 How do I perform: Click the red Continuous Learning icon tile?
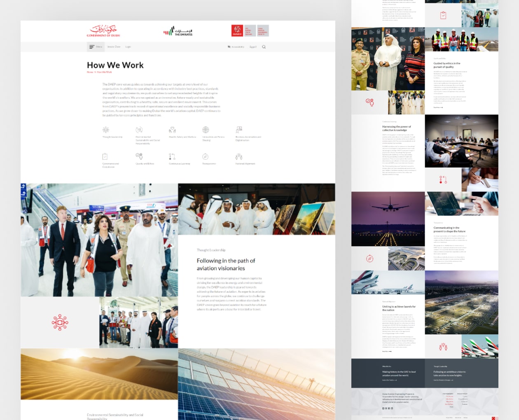[443, 180]
